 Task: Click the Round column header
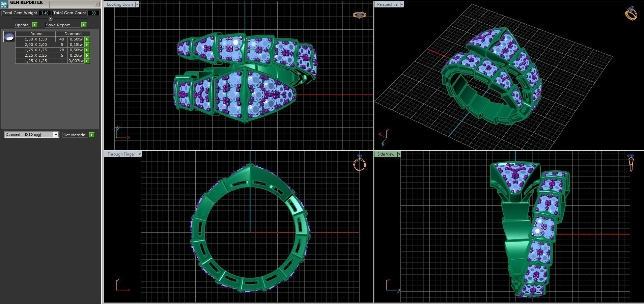35,34
